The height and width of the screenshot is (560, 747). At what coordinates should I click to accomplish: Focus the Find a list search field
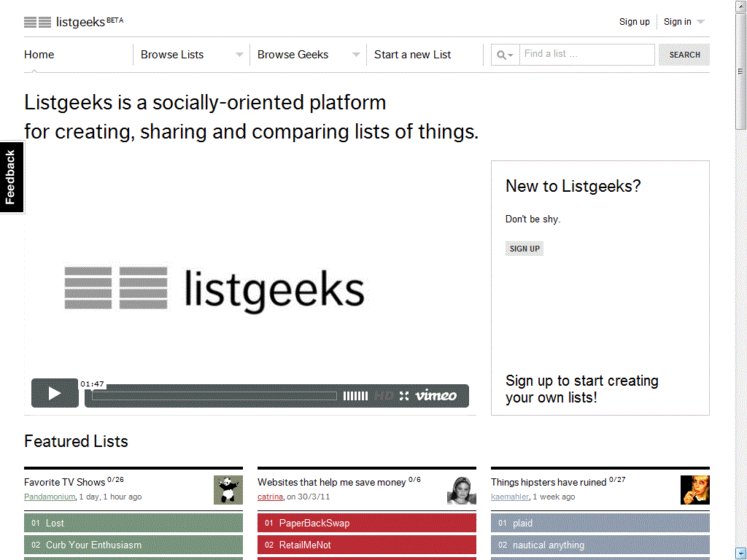coord(587,55)
